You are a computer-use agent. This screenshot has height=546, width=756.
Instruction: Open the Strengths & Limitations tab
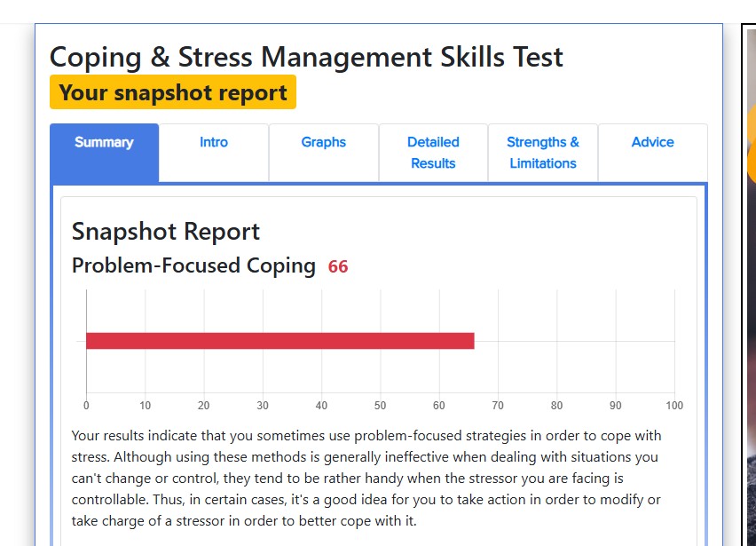coord(543,153)
